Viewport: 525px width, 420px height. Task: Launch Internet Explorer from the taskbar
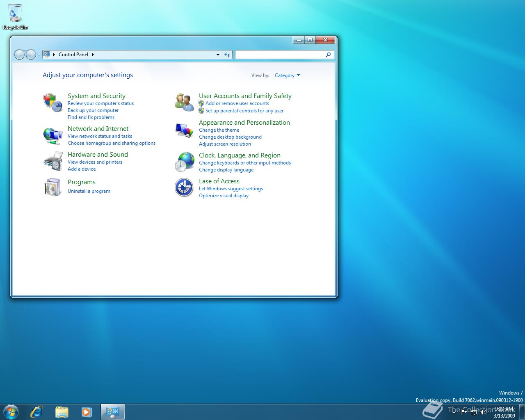(x=37, y=411)
